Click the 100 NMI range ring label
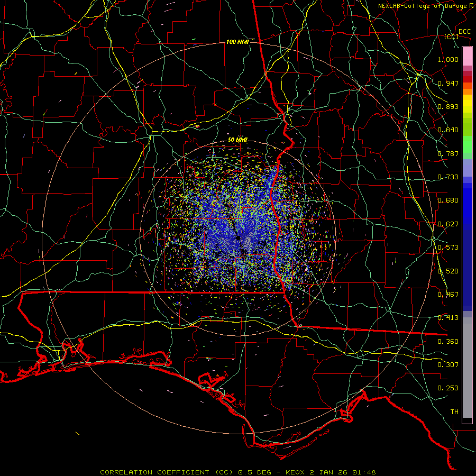 point(237,42)
